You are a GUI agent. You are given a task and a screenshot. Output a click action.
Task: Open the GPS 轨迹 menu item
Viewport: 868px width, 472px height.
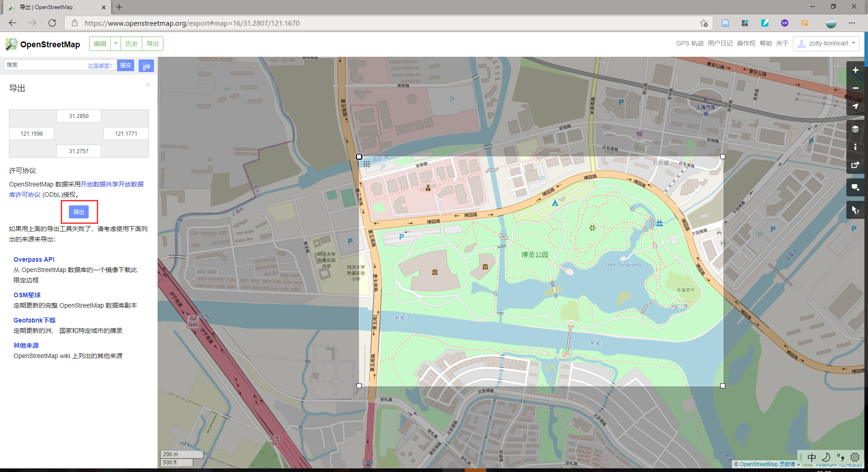690,44
